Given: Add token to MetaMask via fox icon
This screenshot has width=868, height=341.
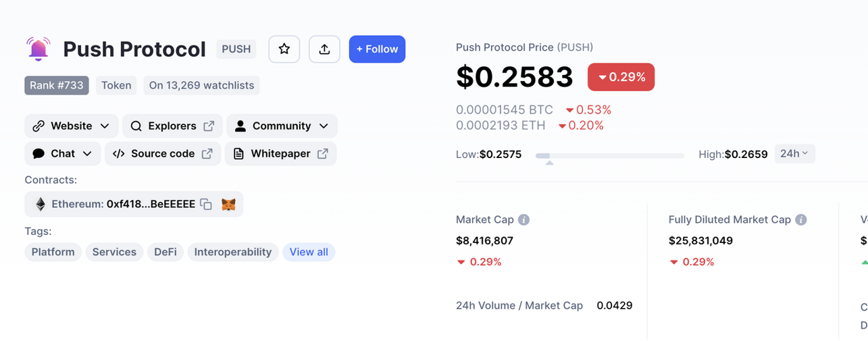Looking at the screenshot, I should pyautogui.click(x=229, y=205).
